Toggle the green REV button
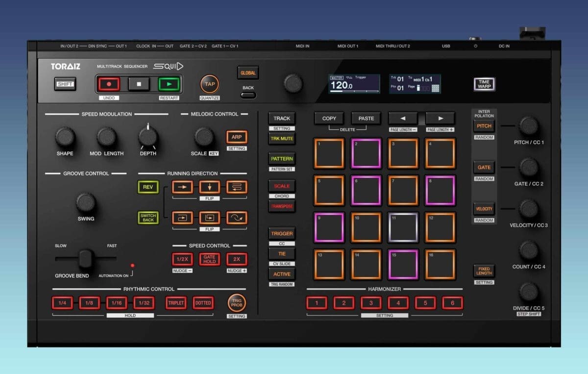 click(148, 187)
